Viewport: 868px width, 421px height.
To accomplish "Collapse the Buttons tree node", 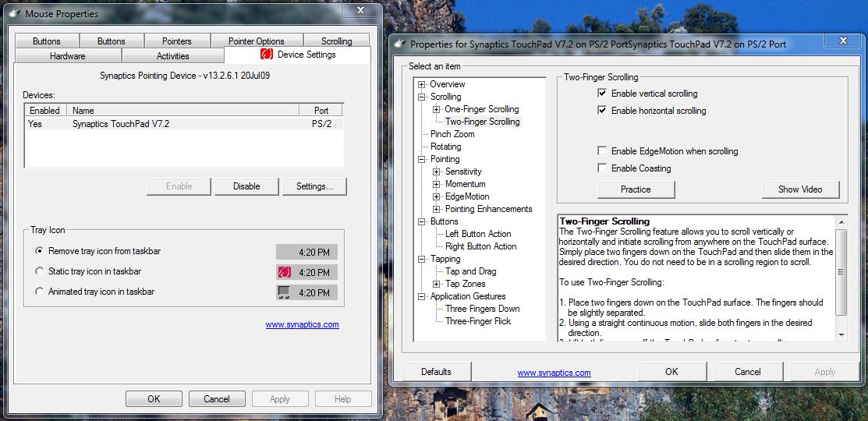I will (x=422, y=222).
